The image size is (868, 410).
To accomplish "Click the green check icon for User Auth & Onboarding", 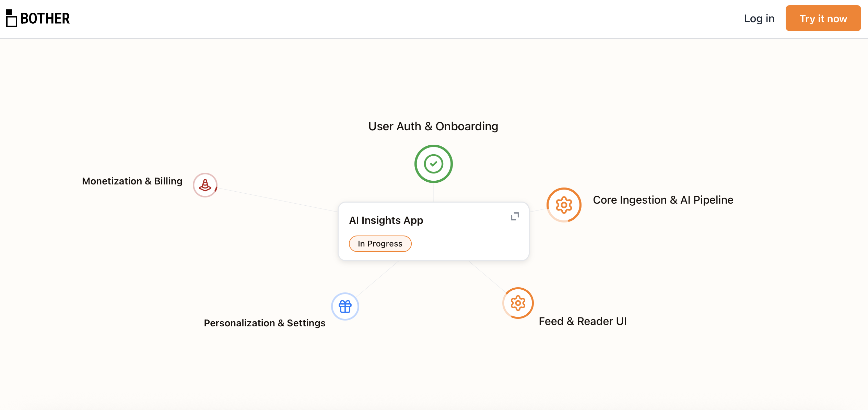I will (x=433, y=164).
